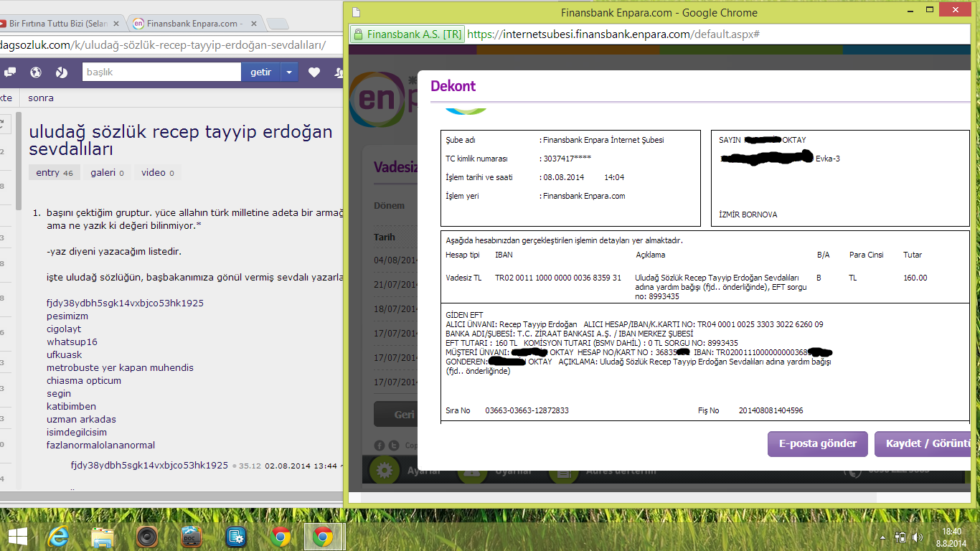Click the globe icon in the sözlük toolbar
Screen dimensions: 980x551
(x=36, y=72)
